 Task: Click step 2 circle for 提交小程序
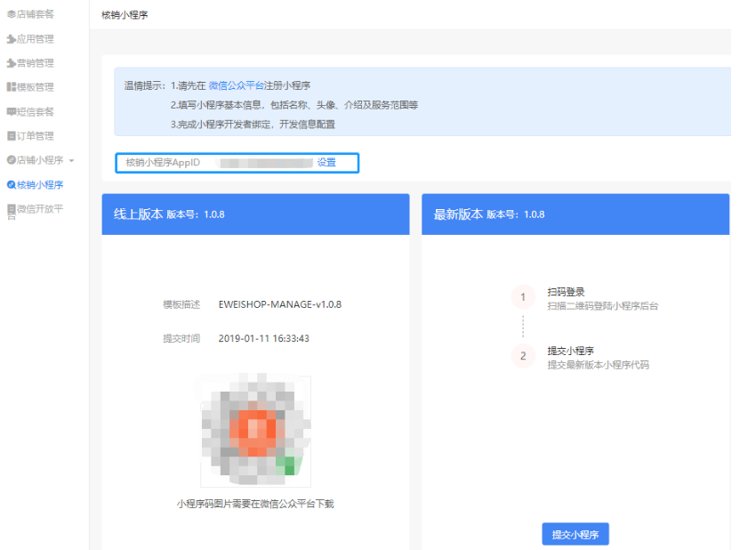click(x=523, y=356)
